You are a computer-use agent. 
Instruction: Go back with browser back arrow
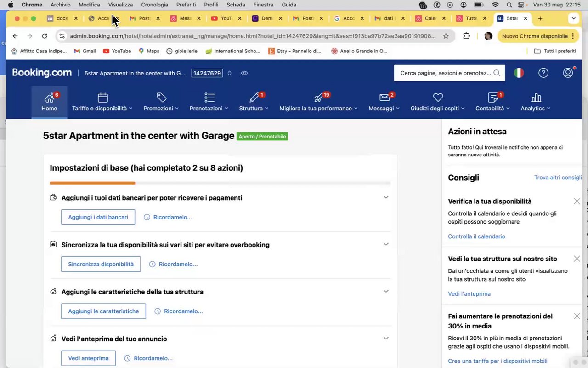[15, 36]
